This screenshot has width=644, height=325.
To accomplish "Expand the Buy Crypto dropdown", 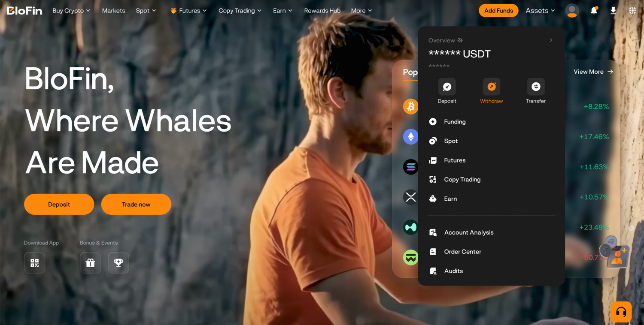I will click(x=71, y=11).
